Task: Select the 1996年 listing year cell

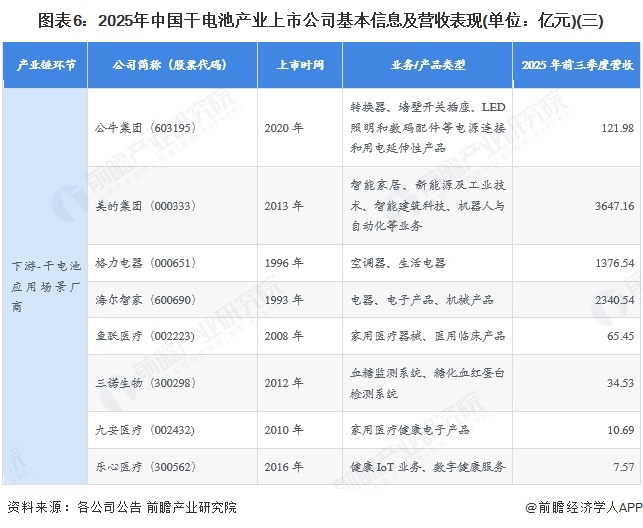Action: [284, 263]
